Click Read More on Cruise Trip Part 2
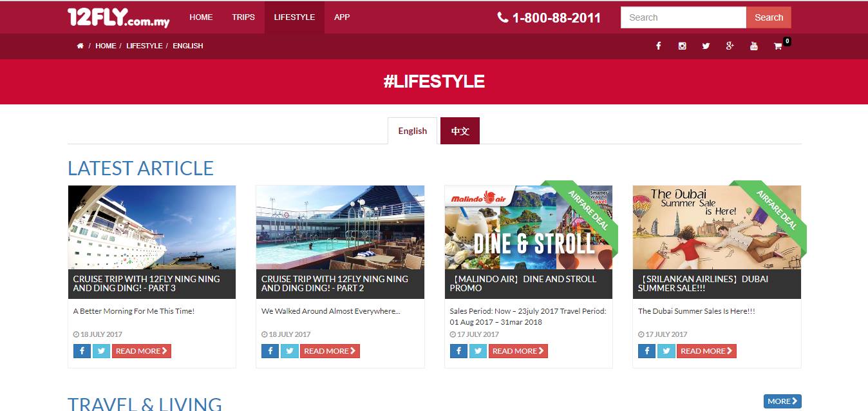Screen dimensions: 868x411 click(330, 351)
